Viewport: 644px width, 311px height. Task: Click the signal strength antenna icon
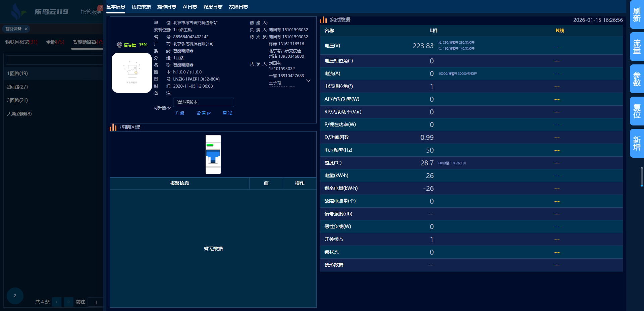(119, 45)
